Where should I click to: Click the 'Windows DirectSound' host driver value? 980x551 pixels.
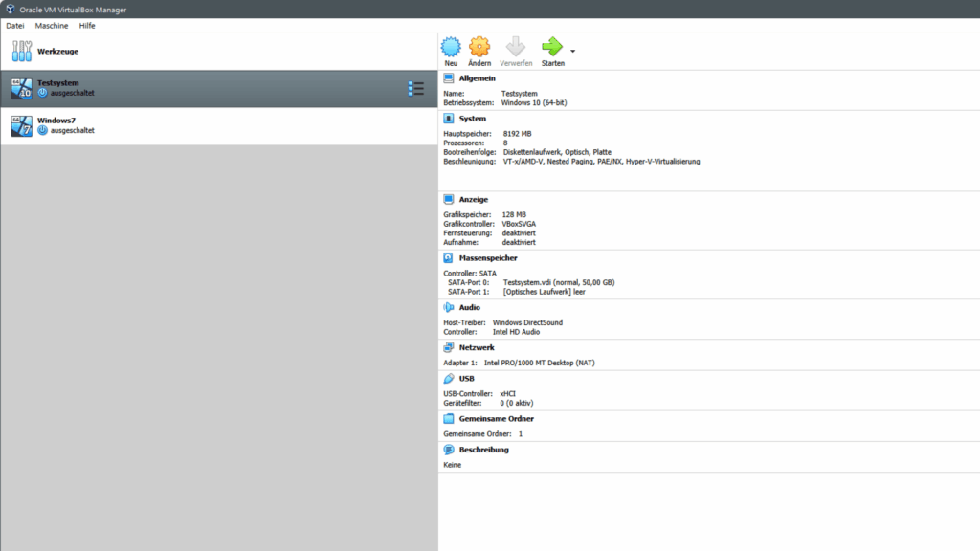point(527,322)
